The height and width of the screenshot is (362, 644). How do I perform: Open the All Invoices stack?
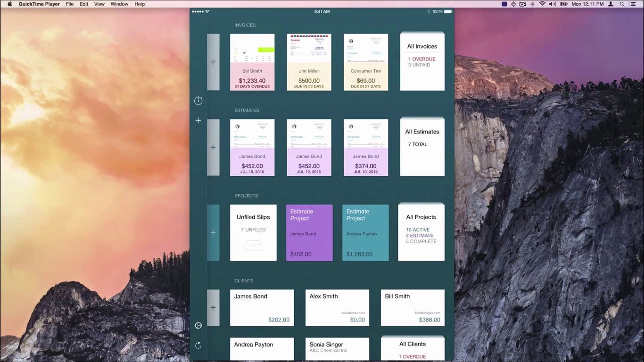[422, 61]
